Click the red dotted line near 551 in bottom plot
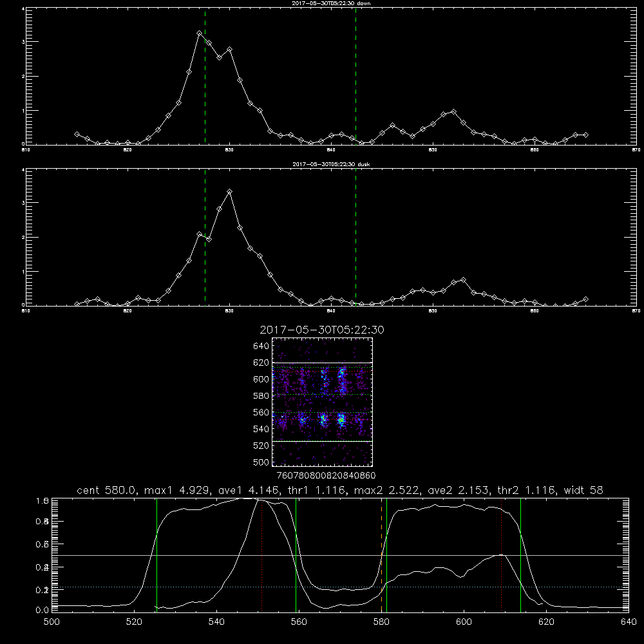Viewport: 644px width, 644px height. tap(262, 555)
